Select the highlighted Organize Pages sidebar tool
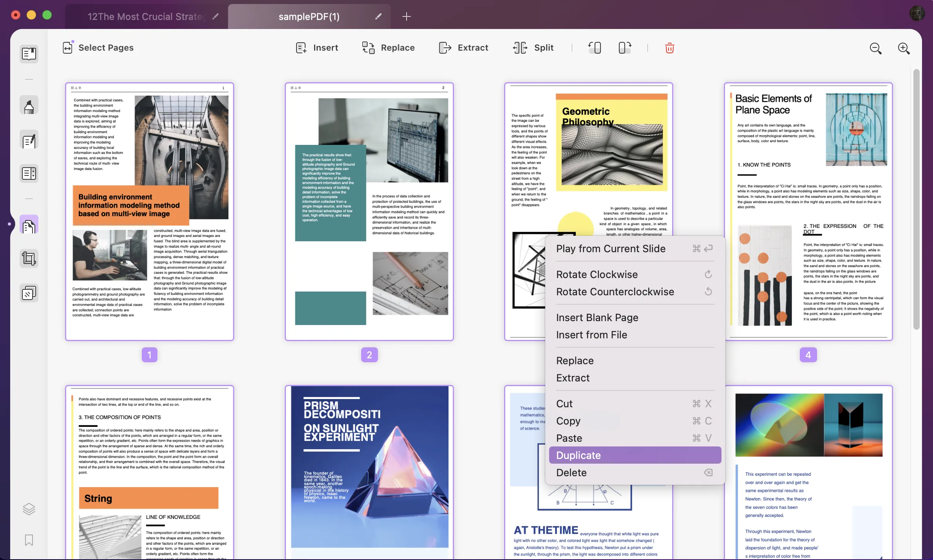 [29, 224]
